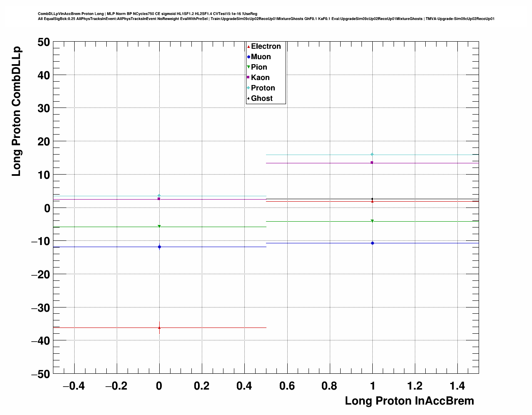Click the 'Long Proton InAccBrem' x-axis title
The width and height of the screenshot is (532, 415).
click(x=409, y=401)
